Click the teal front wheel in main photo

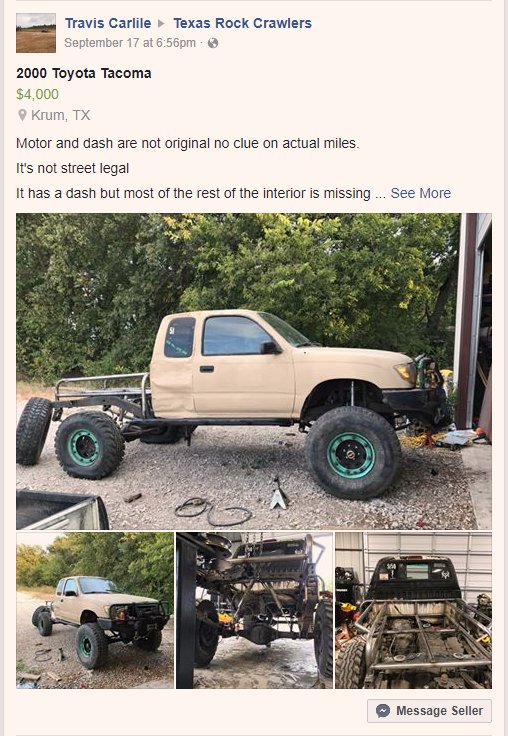[x=351, y=454]
